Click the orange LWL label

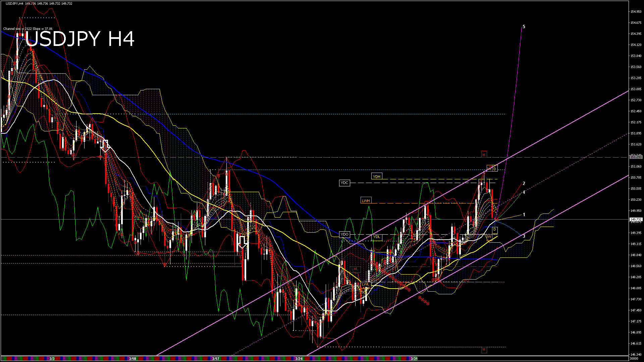point(365,284)
